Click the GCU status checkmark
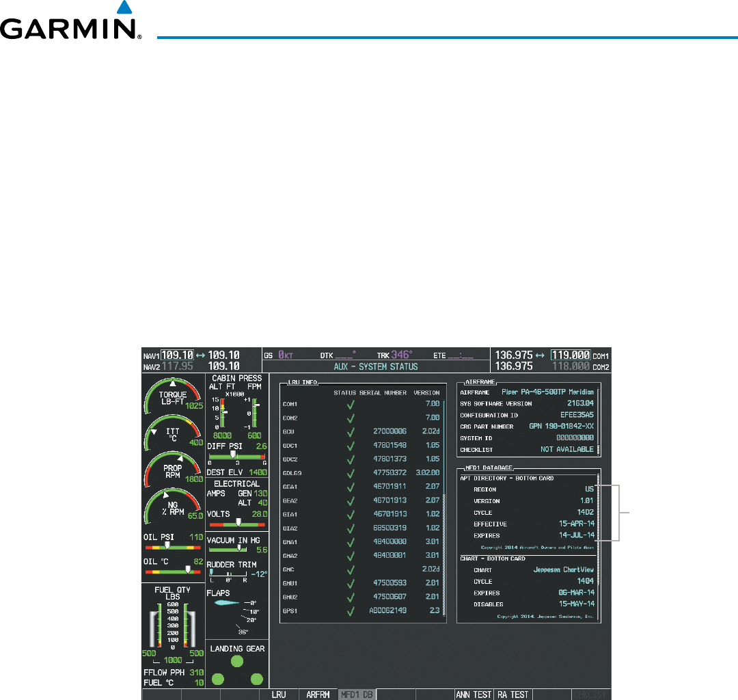The image size is (738, 700). (351, 431)
